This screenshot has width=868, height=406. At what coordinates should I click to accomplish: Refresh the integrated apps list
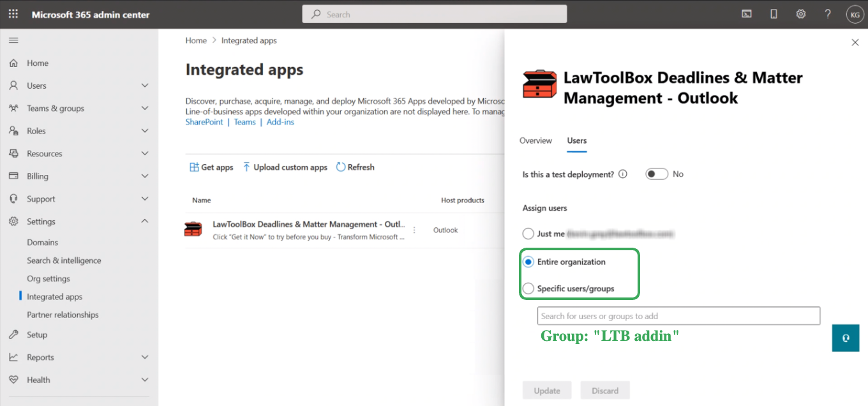pyautogui.click(x=355, y=167)
